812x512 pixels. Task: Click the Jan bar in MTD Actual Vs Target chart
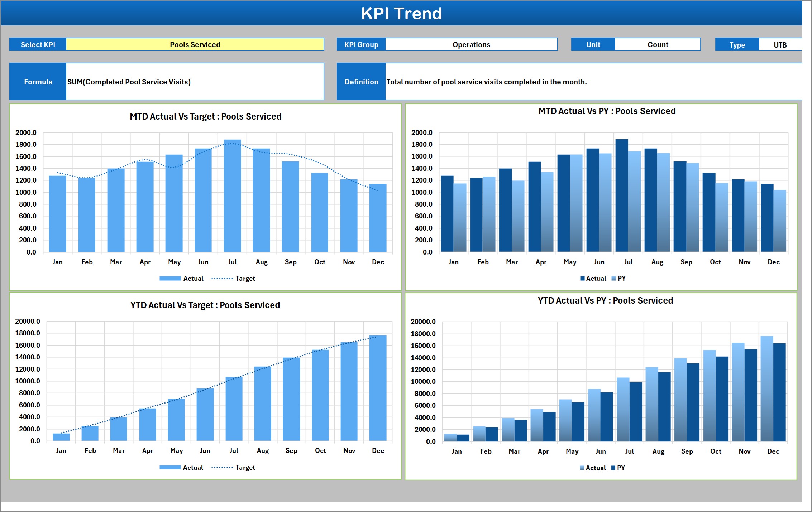pyautogui.click(x=57, y=214)
